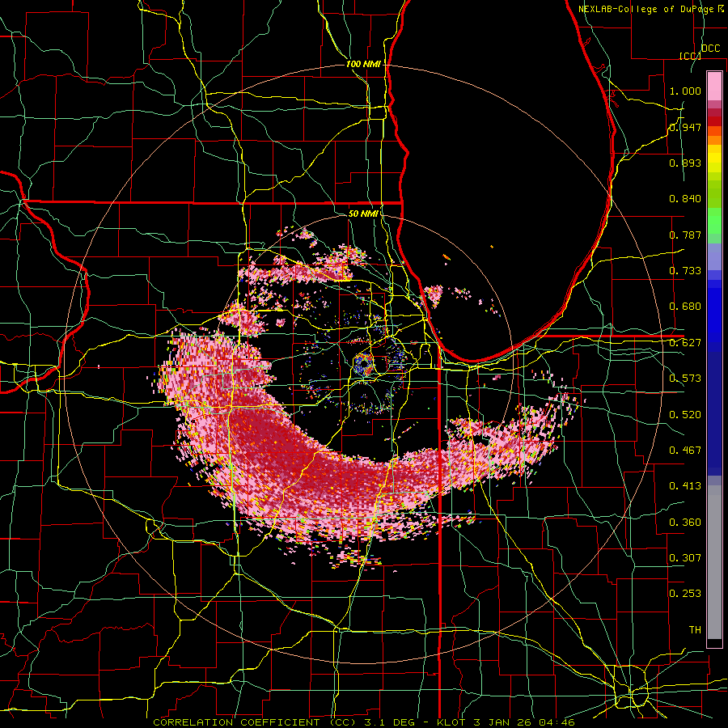Click the TH label on the legend
This screenshot has width=728, height=728.
[695, 630]
